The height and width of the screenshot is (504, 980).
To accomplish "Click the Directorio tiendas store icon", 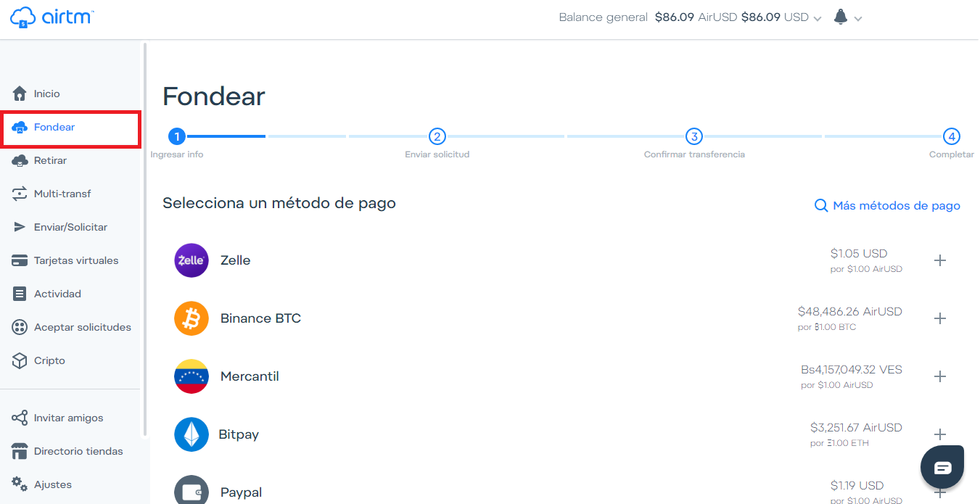I will (x=20, y=451).
